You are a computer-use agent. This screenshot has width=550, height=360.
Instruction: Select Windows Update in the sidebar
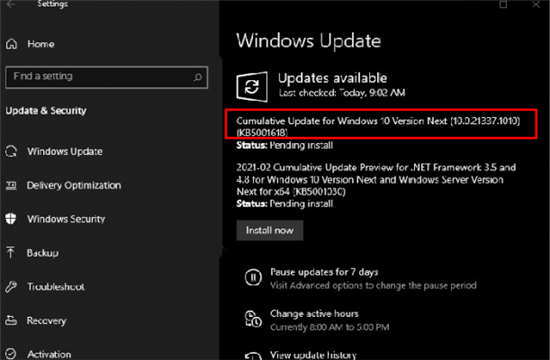click(65, 151)
